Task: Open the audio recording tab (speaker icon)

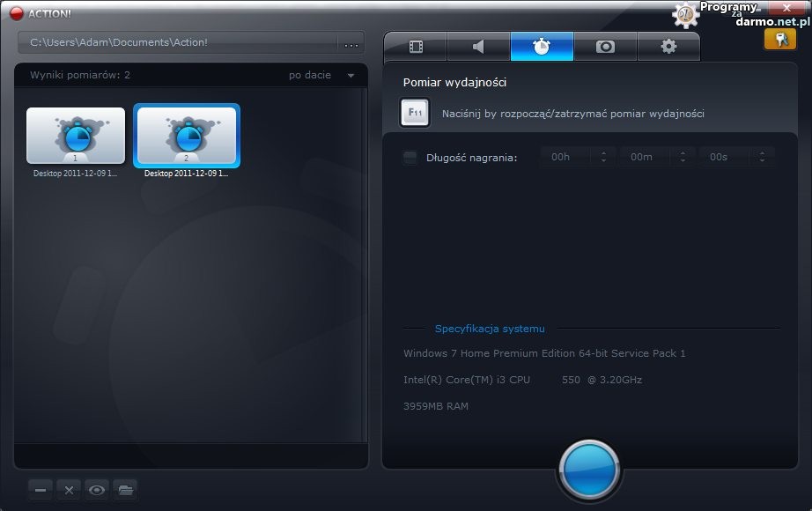Action: (x=478, y=47)
